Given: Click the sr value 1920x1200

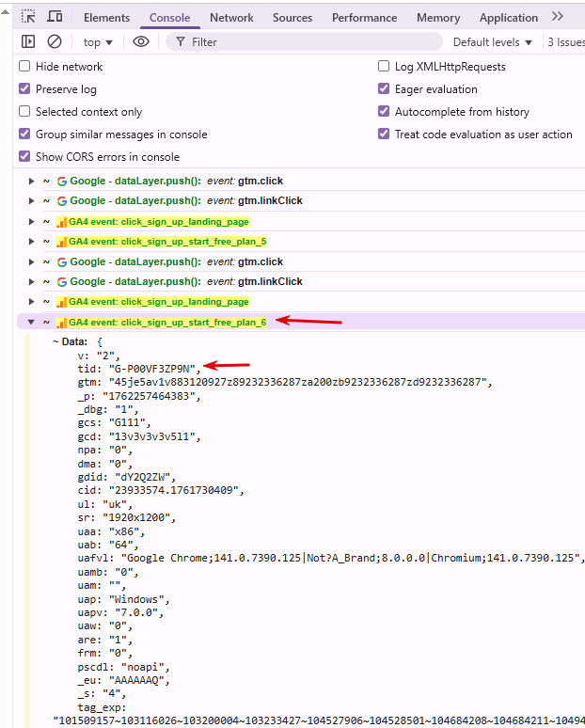Looking at the screenshot, I should pyautogui.click(x=136, y=517).
